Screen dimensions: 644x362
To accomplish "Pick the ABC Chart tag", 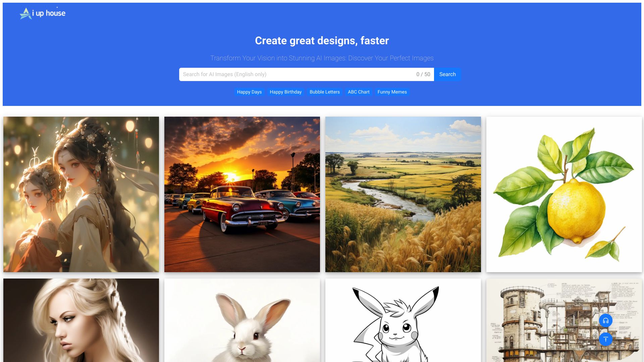I will pyautogui.click(x=358, y=92).
